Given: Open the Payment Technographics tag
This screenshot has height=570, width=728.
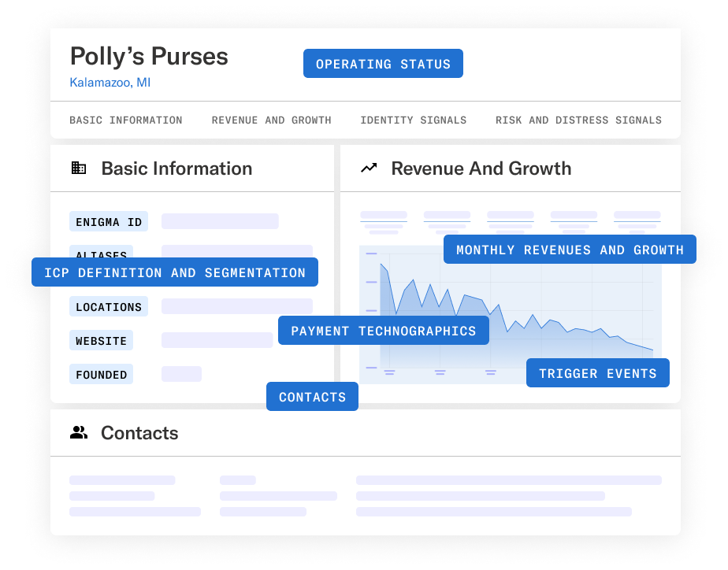Looking at the screenshot, I should [384, 331].
